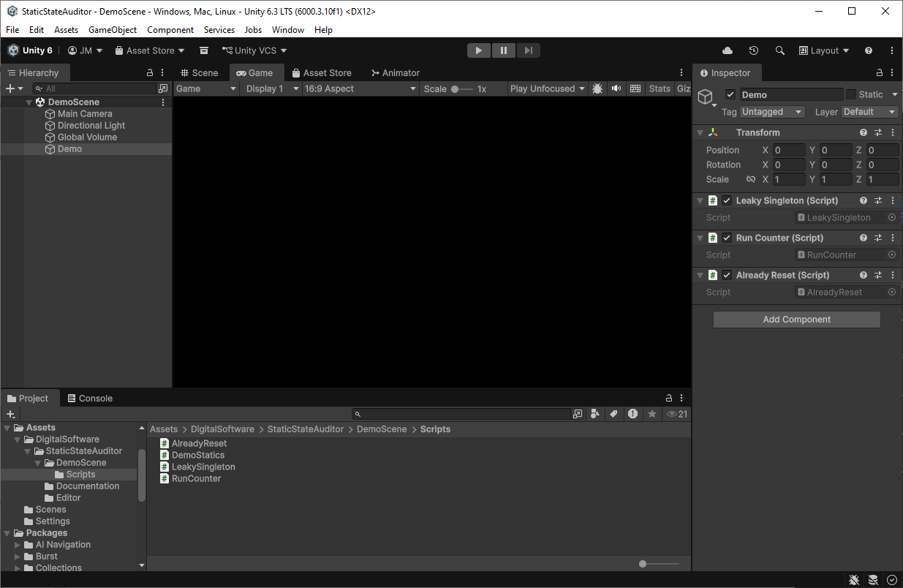Filter Project by favorites star icon
This screenshot has width=903, height=588.
click(x=651, y=414)
